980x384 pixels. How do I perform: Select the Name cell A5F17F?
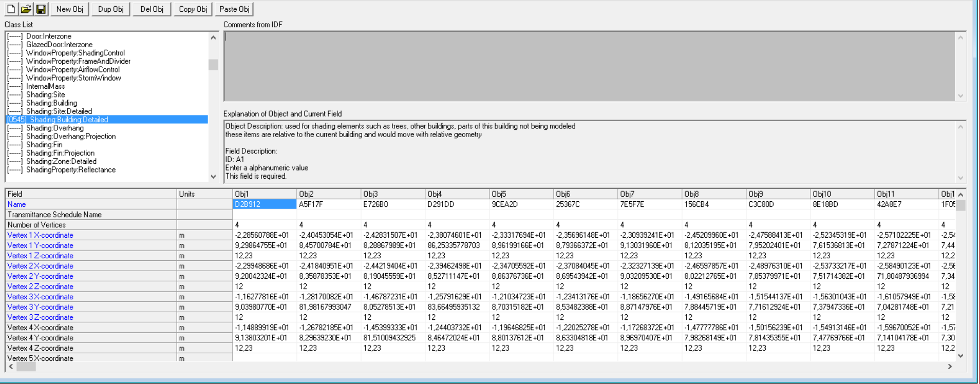point(329,204)
